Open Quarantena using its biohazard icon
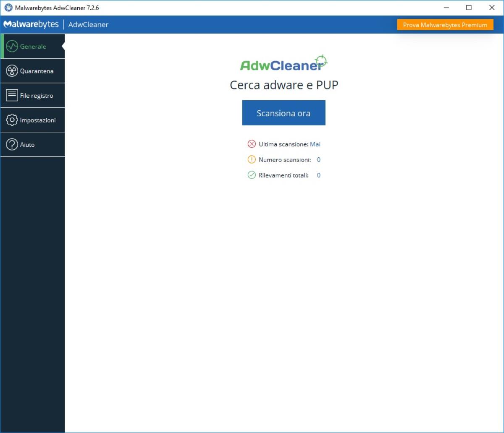The height and width of the screenshot is (433, 504). point(12,70)
